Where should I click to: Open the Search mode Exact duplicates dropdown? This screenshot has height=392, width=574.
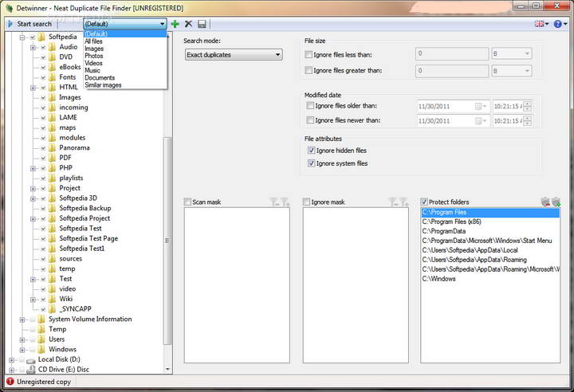click(x=234, y=55)
